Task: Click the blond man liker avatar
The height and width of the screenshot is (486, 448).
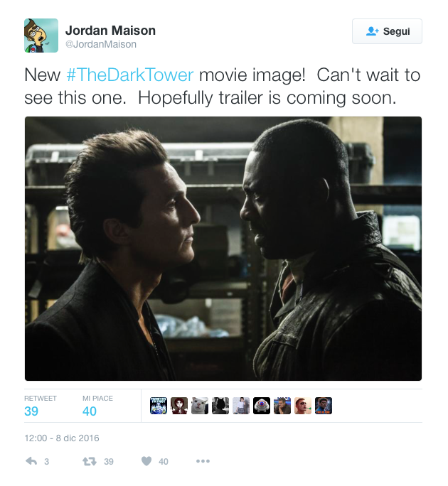Action: (303, 406)
